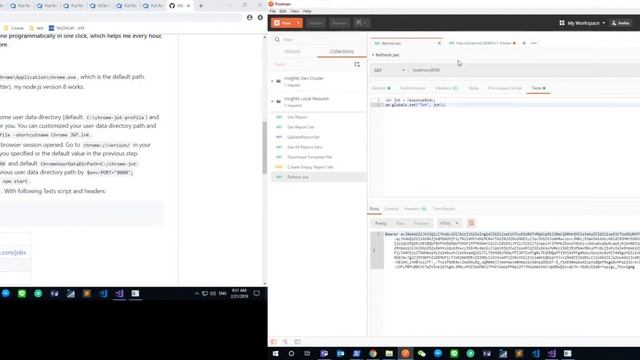Switch to the second localhost request tab
Image resolution: width=640 pixels, height=360 pixels.
tap(482, 43)
